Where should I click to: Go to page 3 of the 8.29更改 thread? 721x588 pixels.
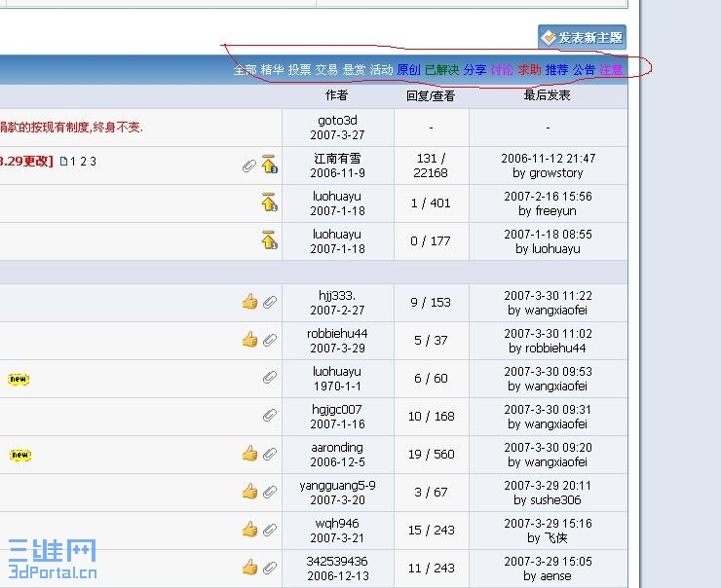[x=94, y=162]
